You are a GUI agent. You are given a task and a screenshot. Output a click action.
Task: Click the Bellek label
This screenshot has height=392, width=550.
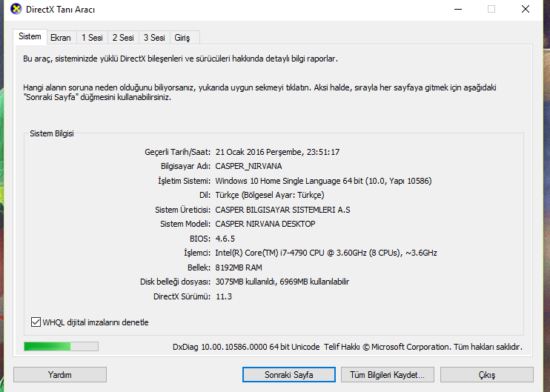pyautogui.click(x=199, y=268)
